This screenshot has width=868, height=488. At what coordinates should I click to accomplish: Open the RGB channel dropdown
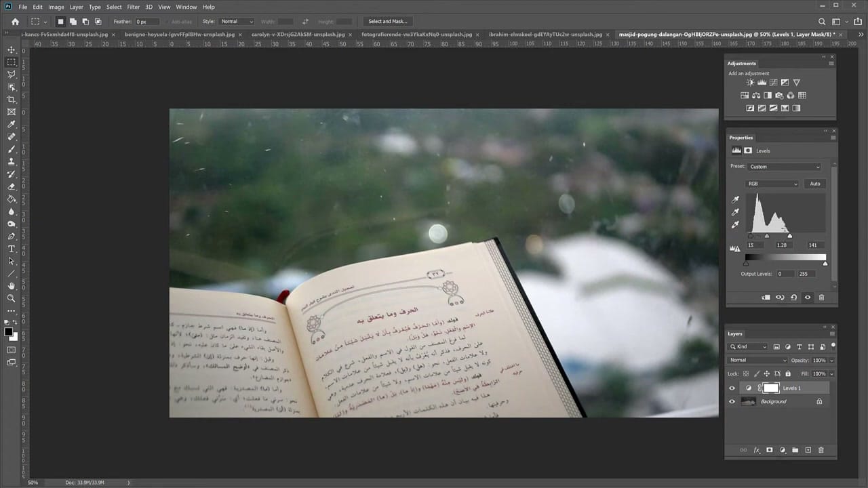coord(772,184)
